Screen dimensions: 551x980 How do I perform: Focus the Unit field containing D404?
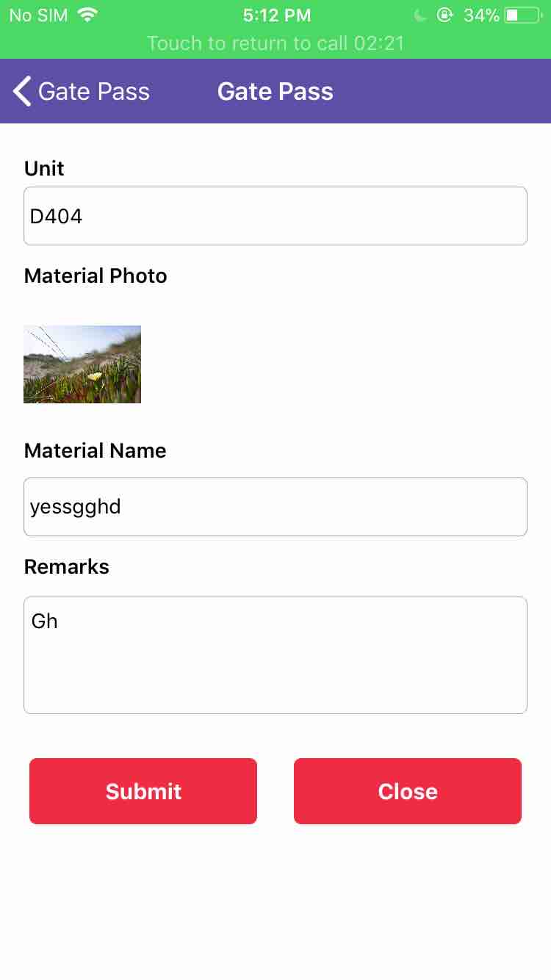point(275,216)
